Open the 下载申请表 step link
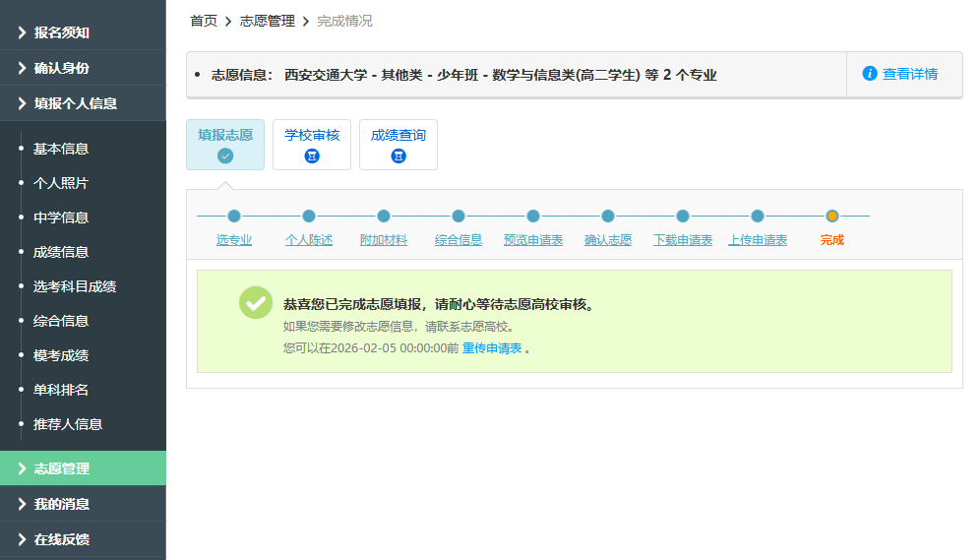Viewport: 980px width, 560px height. point(683,240)
